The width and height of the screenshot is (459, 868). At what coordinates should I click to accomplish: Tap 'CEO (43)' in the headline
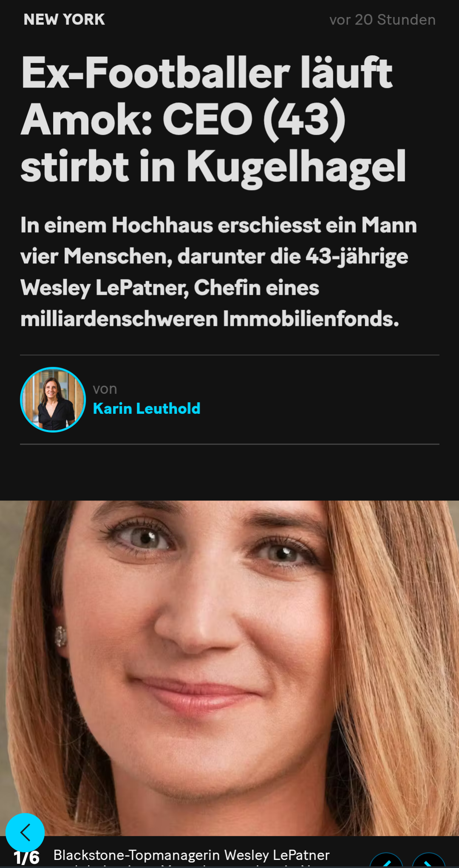[x=254, y=120]
